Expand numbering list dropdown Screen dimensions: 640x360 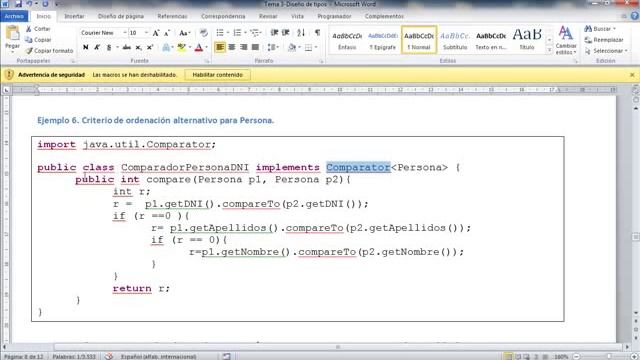(x=245, y=33)
